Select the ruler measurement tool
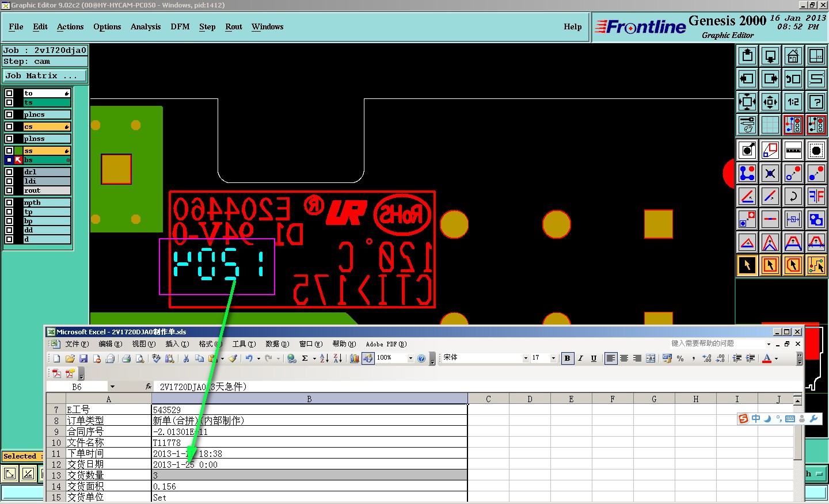 pos(793,151)
